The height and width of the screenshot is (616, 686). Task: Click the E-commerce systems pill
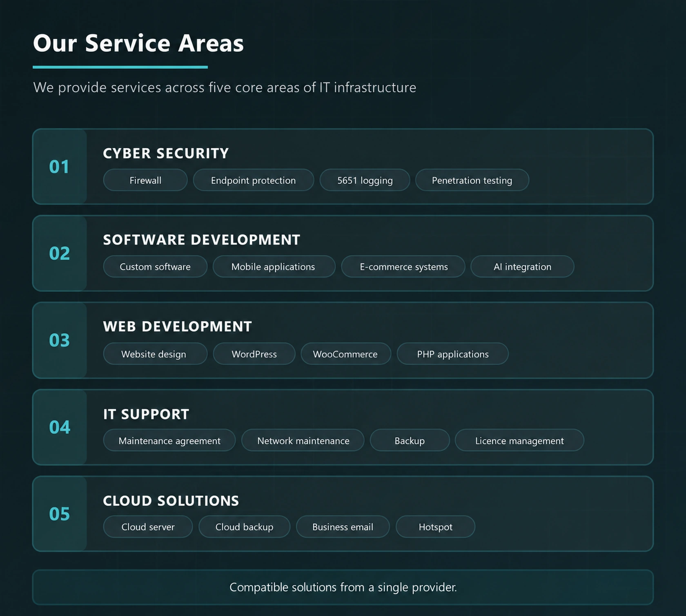(403, 267)
